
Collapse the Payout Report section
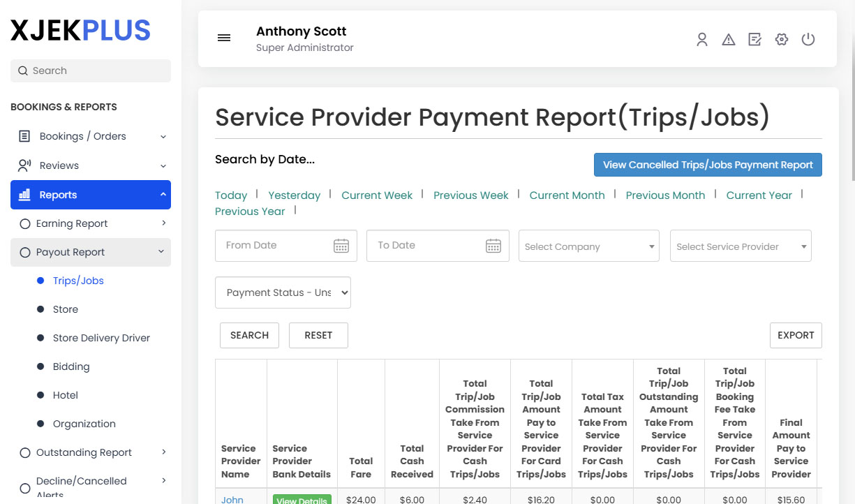pos(161,252)
